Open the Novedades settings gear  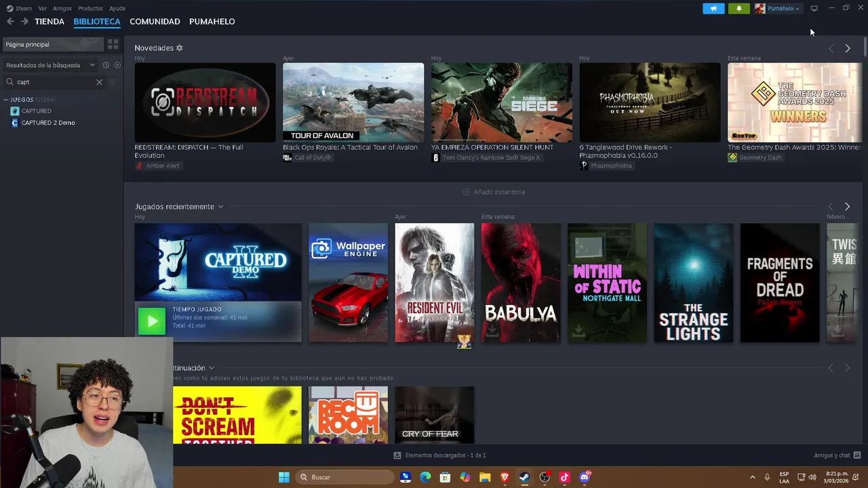pyautogui.click(x=180, y=48)
